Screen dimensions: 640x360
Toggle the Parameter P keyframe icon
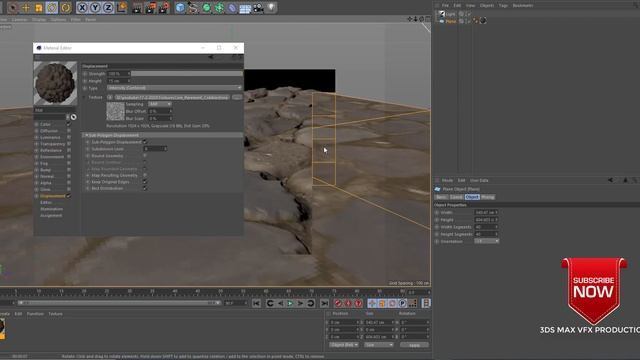(x=402, y=303)
